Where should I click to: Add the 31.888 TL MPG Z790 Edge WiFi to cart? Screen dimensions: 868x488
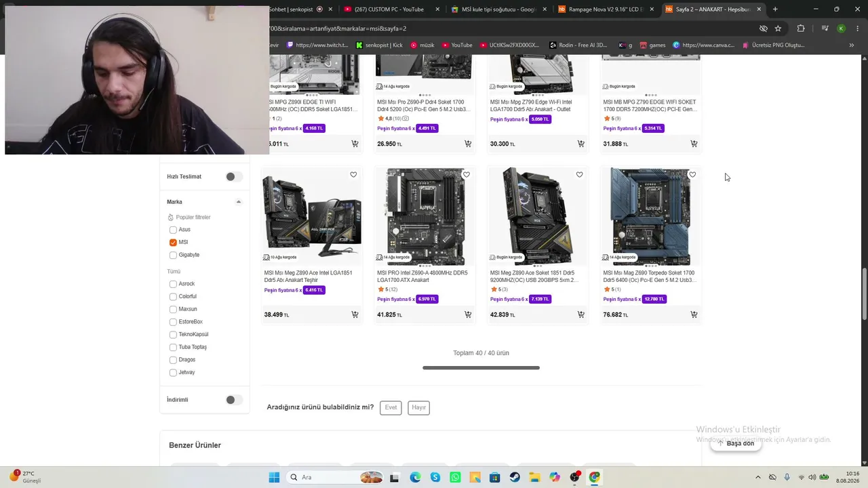694,144
